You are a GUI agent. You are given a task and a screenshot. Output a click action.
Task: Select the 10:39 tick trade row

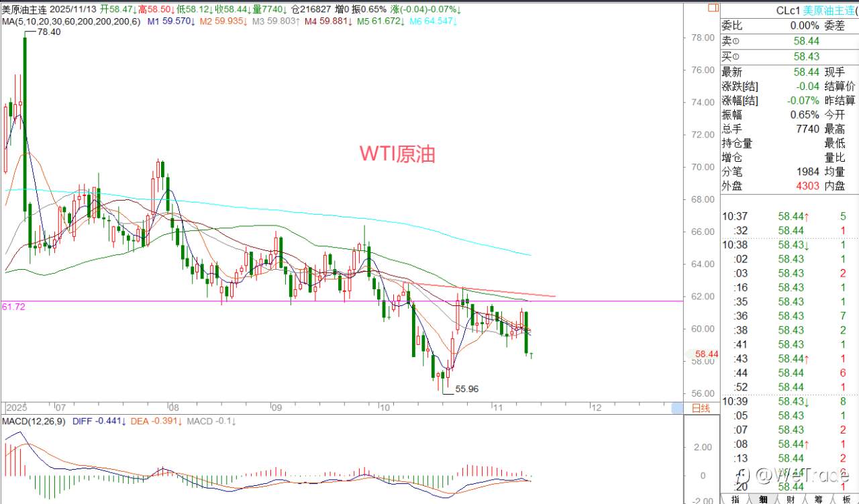click(789, 401)
